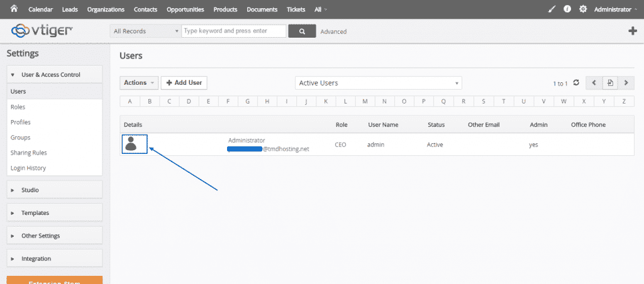Image resolution: width=644 pixels, height=284 pixels.
Task: Click the vtiger logo
Action: click(x=42, y=30)
